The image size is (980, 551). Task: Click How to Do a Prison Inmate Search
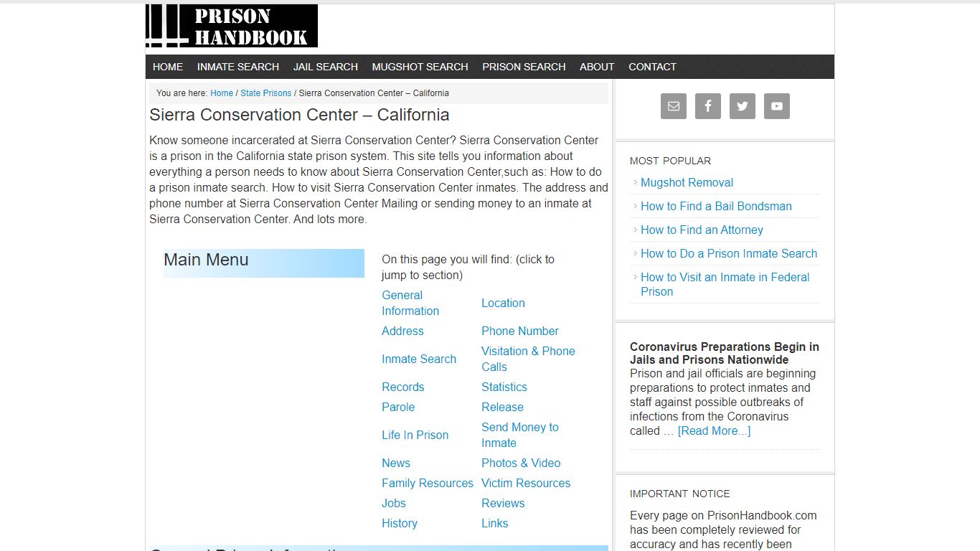tap(729, 253)
